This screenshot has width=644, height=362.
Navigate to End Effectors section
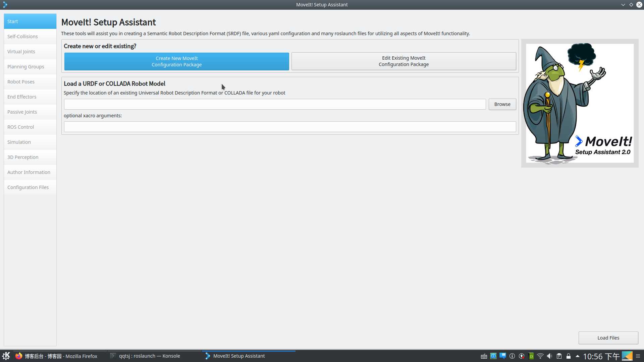click(x=22, y=96)
